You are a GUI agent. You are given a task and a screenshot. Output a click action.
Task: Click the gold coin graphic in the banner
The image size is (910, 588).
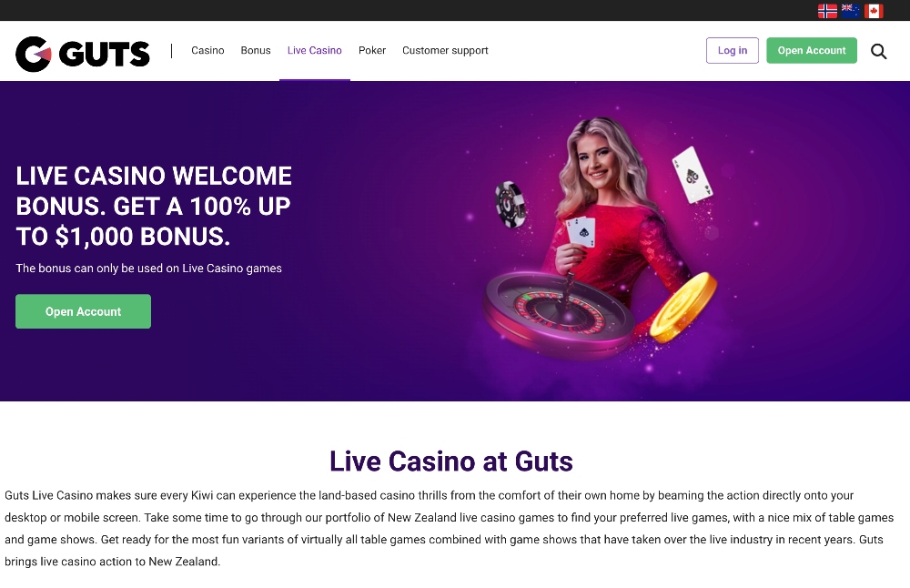click(x=683, y=307)
